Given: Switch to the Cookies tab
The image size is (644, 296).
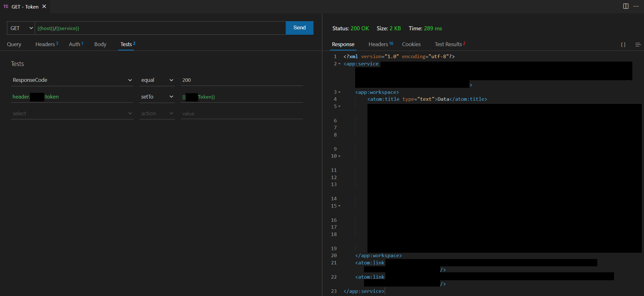Looking at the screenshot, I should pos(411,44).
